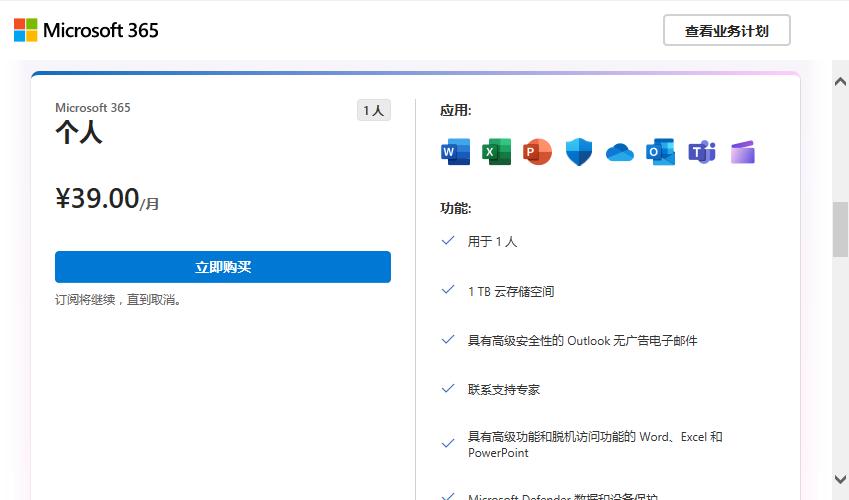Click the 个人 plan heading
849x500 pixels.
point(79,133)
